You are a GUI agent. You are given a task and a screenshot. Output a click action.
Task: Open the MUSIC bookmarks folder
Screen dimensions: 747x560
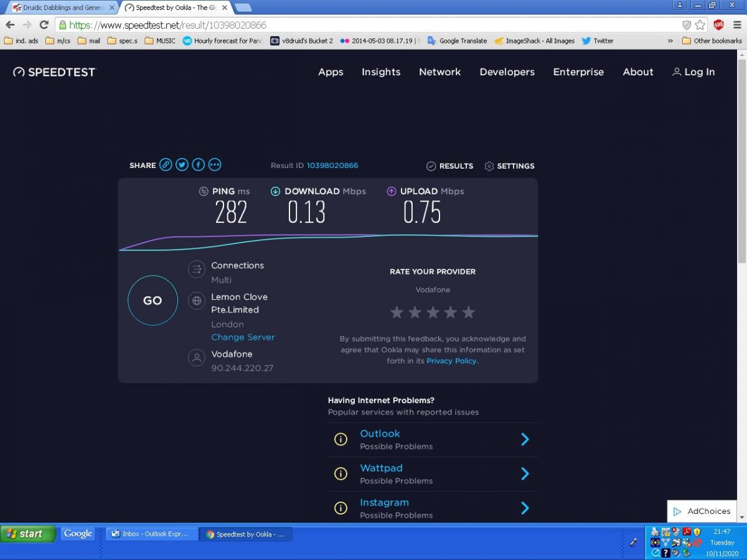point(160,41)
